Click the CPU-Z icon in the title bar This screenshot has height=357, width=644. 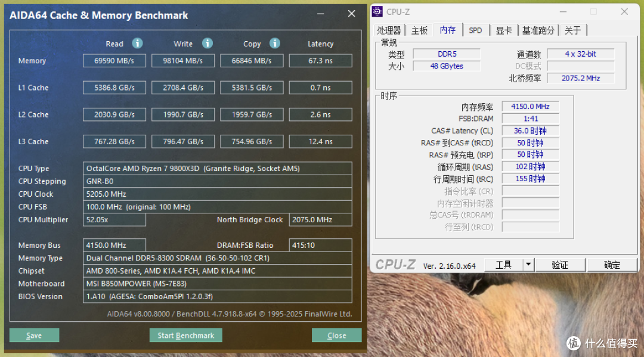pos(376,11)
